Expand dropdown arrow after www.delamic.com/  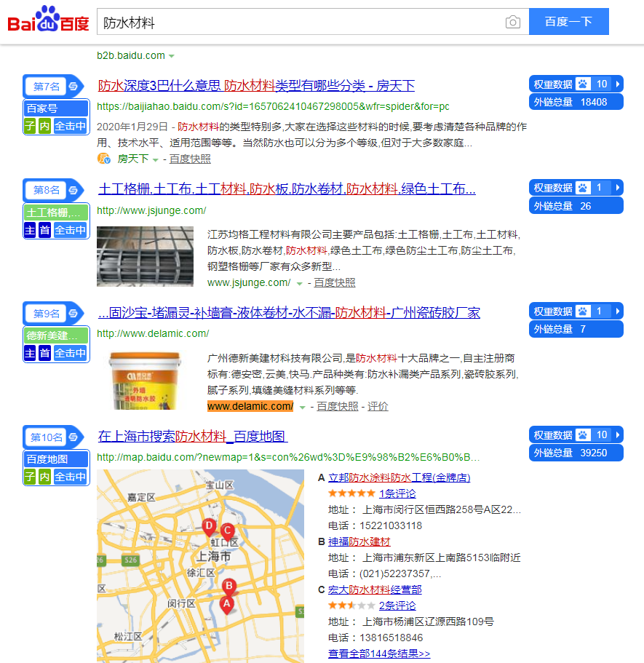click(302, 408)
